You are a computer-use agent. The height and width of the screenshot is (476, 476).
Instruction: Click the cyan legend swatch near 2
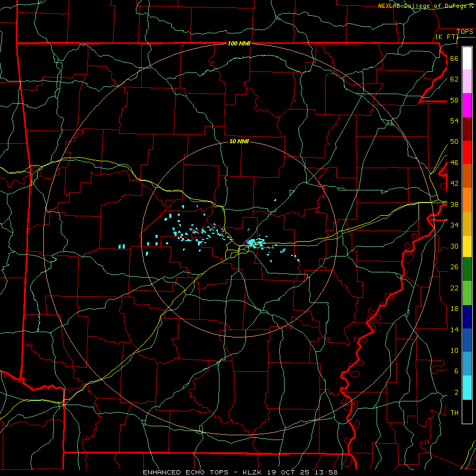(x=467, y=388)
